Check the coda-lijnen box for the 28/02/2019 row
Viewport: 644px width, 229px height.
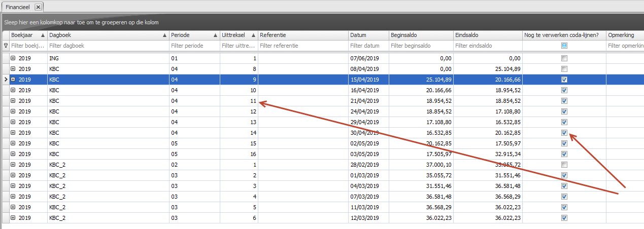pos(564,165)
